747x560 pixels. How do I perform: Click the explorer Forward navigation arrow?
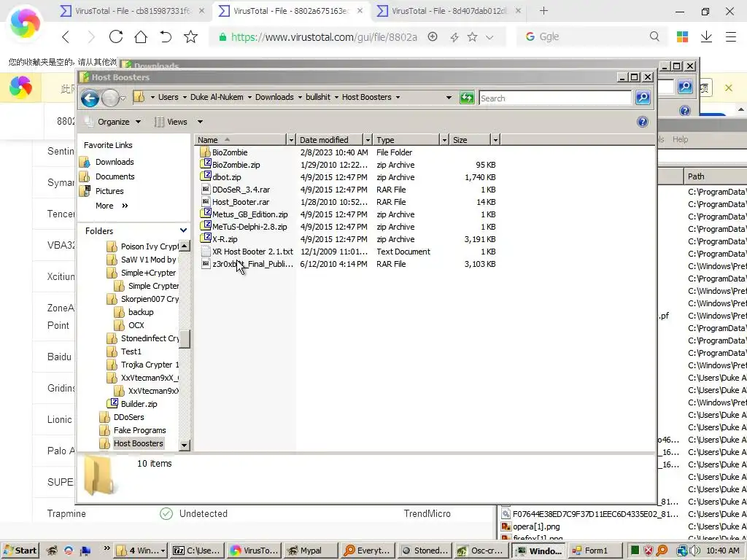pyautogui.click(x=111, y=98)
